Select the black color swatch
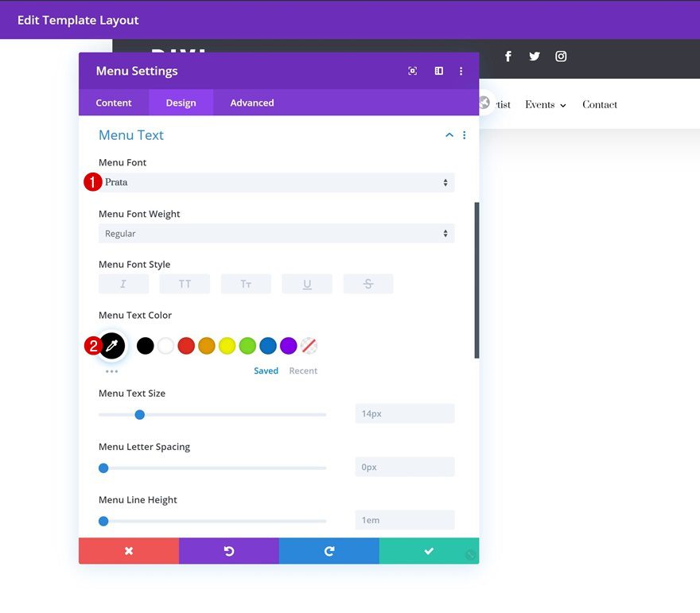The image size is (700, 613). pos(146,346)
